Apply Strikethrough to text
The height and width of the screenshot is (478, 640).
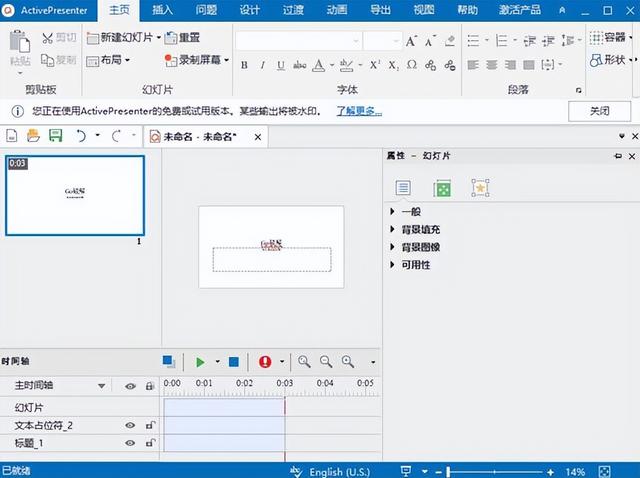coord(300,65)
